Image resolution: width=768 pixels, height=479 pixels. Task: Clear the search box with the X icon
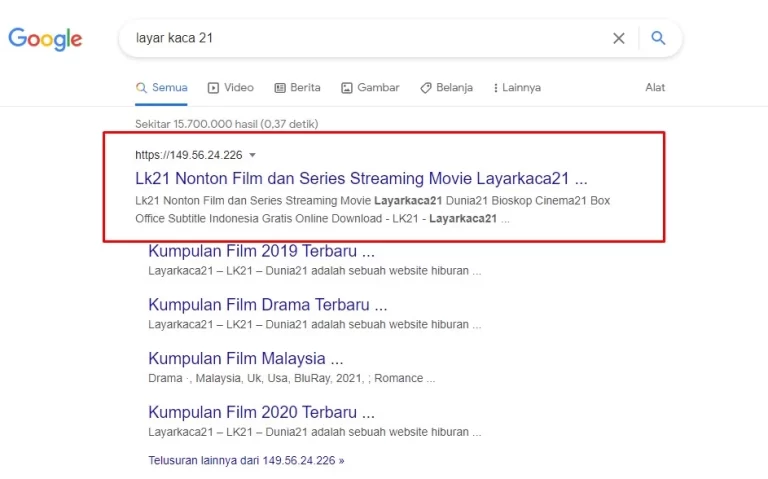tap(619, 38)
